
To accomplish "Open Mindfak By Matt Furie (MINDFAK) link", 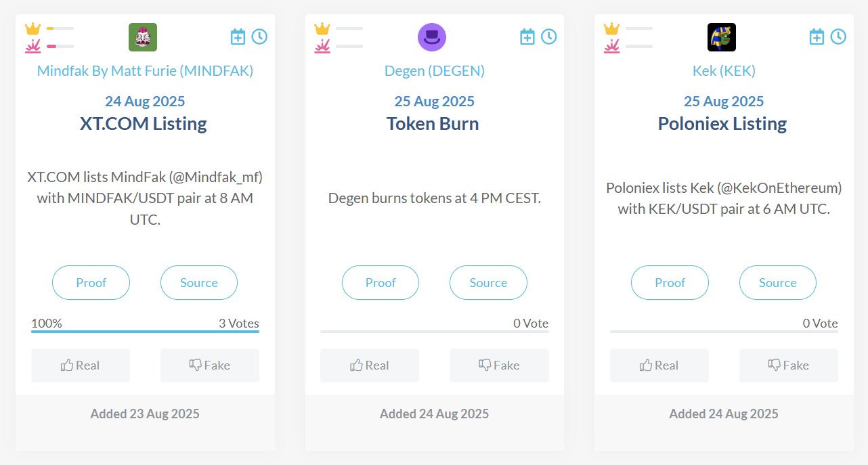I will (x=145, y=71).
